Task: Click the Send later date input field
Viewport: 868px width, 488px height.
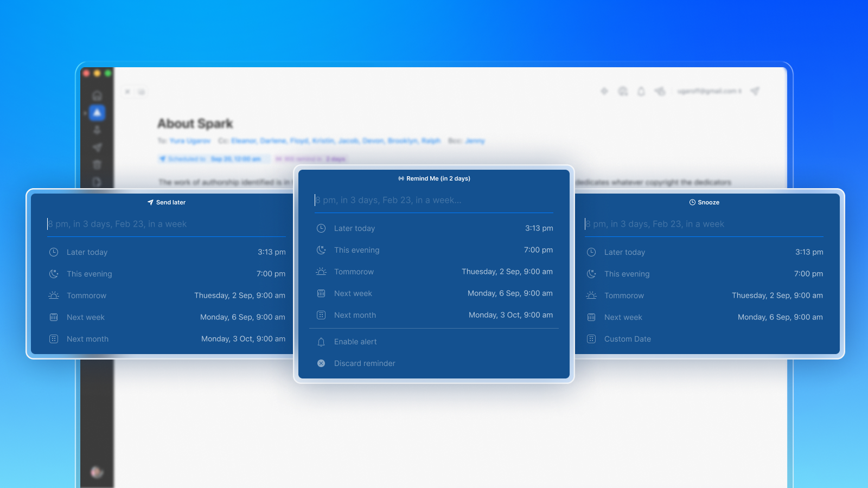Action: (167, 224)
